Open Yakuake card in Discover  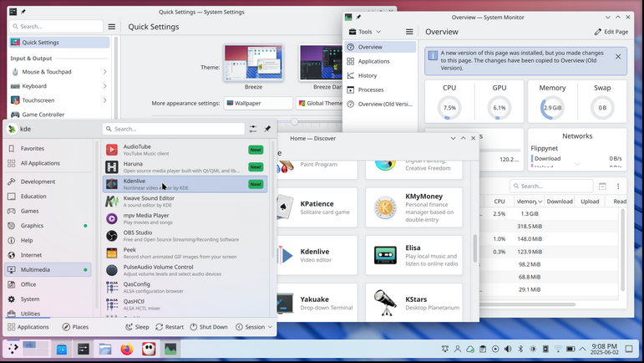(x=317, y=303)
